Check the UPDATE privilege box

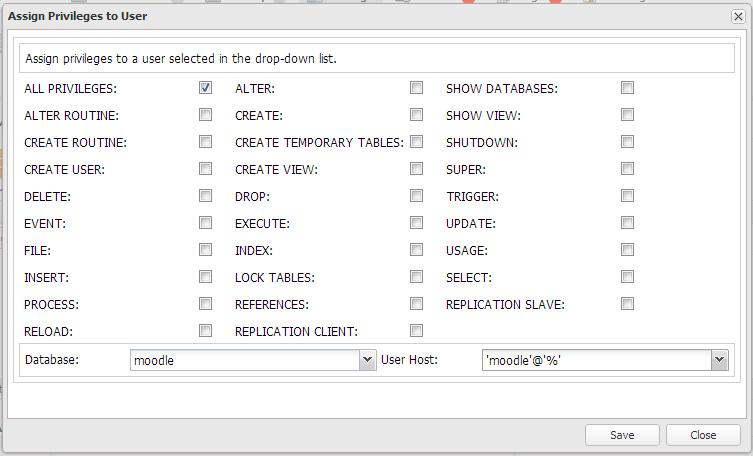click(627, 223)
